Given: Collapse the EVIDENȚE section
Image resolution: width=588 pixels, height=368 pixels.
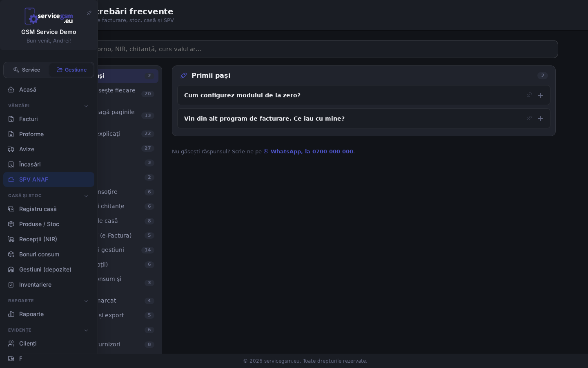Looking at the screenshot, I should click(86, 330).
